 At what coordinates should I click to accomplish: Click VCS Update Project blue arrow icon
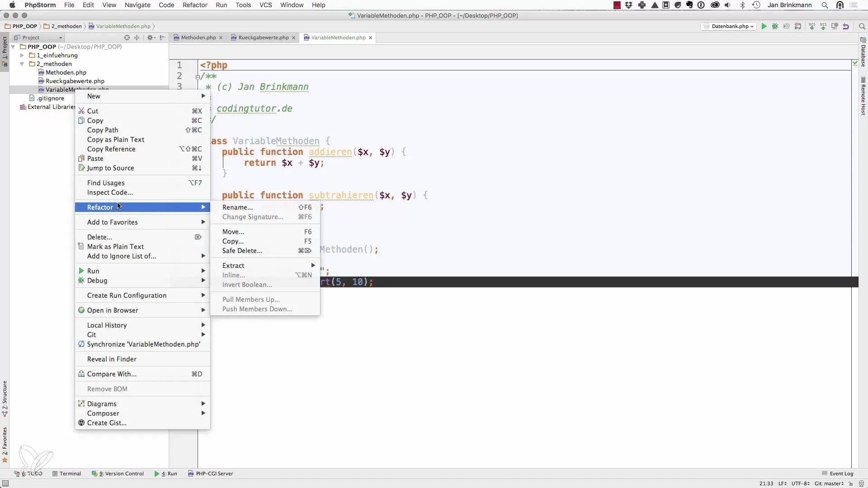point(812,26)
